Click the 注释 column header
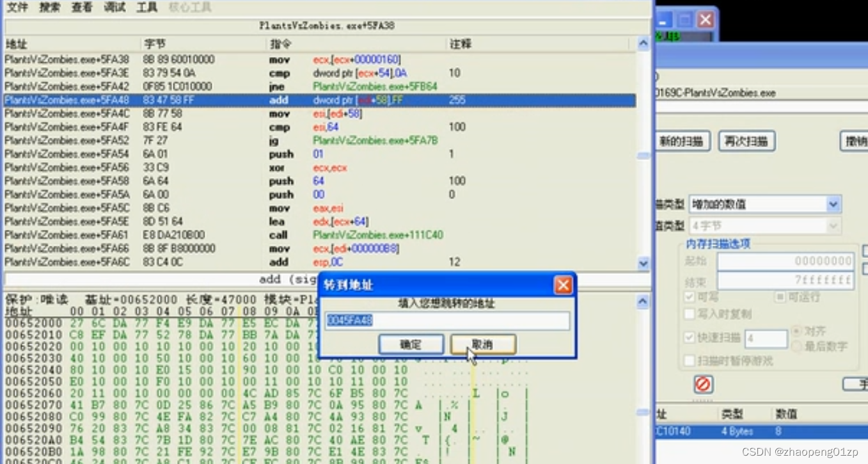868x464 pixels. (541, 44)
